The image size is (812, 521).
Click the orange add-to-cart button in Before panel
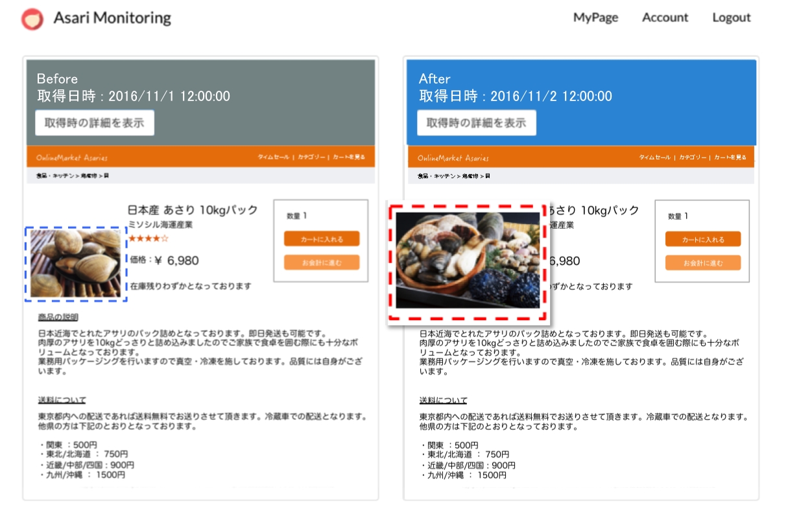click(x=322, y=239)
